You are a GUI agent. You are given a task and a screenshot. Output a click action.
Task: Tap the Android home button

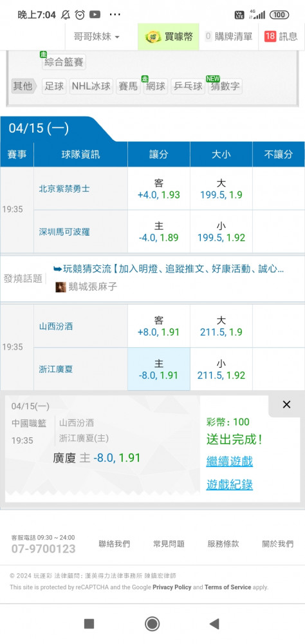pyautogui.click(x=152, y=624)
